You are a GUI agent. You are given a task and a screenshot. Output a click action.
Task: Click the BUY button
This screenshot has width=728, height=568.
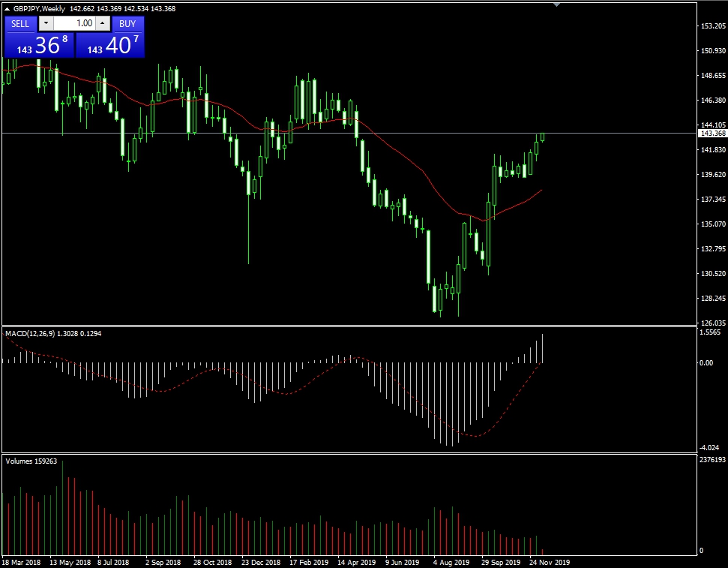point(127,23)
